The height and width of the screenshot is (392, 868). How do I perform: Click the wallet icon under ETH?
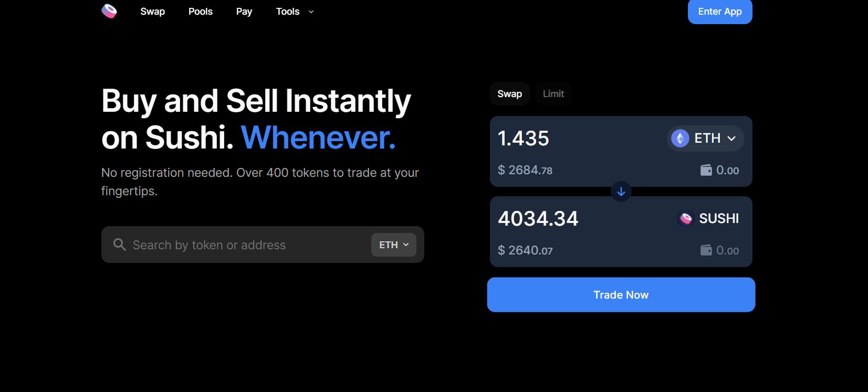(706, 170)
